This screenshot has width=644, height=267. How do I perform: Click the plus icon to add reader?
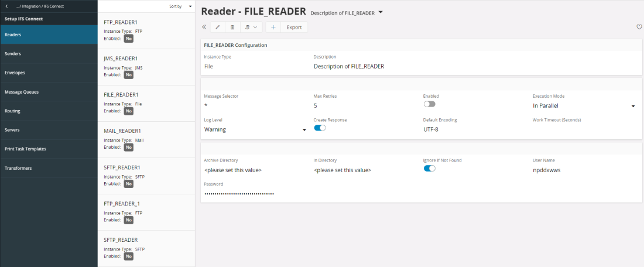pos(273,27)
